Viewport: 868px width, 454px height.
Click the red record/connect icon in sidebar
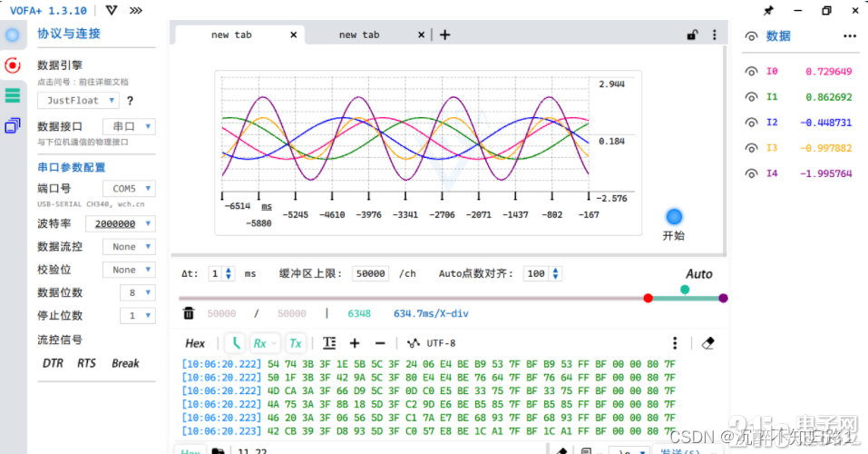click(x=12, y=65)
